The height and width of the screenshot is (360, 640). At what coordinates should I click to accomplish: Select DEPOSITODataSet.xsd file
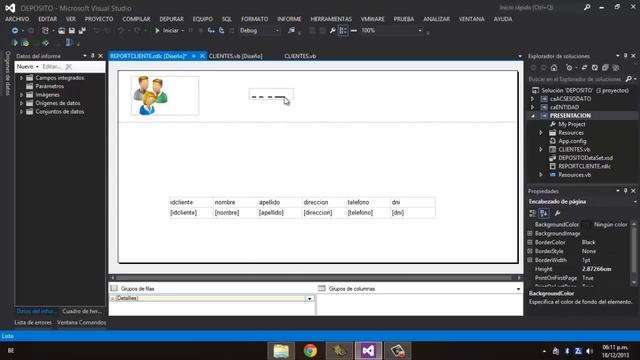click(585, 158)
